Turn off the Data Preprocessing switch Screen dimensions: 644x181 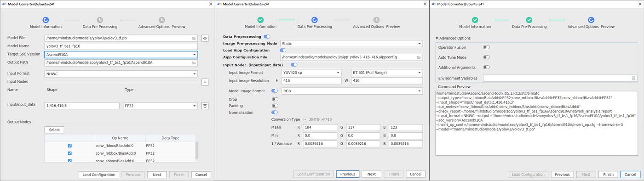point(267,37)
